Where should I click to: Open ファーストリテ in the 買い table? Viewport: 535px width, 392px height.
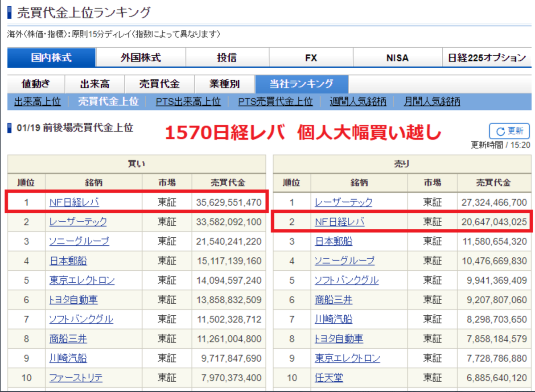pyautogui.click(x=76, y=378)
